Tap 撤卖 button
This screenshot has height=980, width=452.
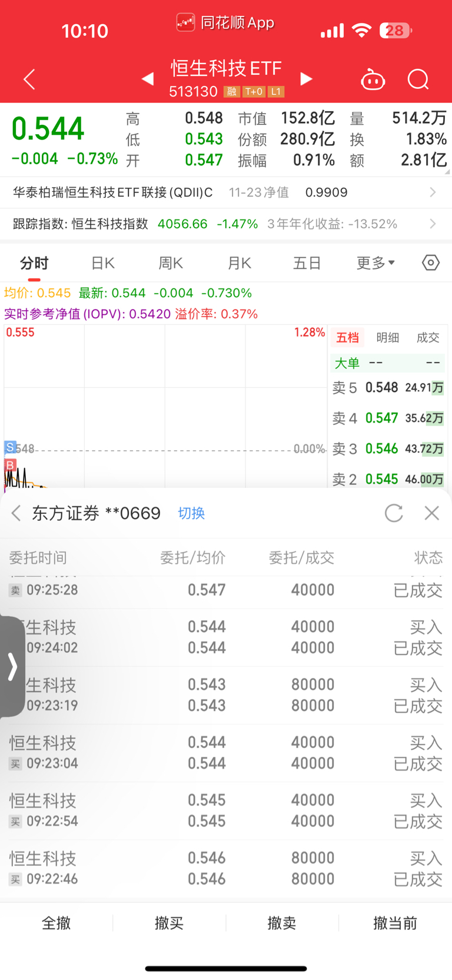point(282,923)
